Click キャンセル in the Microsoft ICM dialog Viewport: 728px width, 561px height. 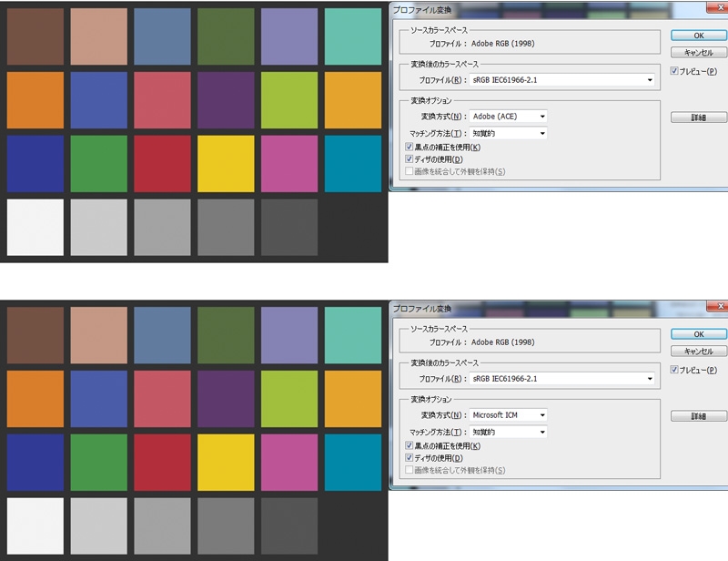point(698,351)
